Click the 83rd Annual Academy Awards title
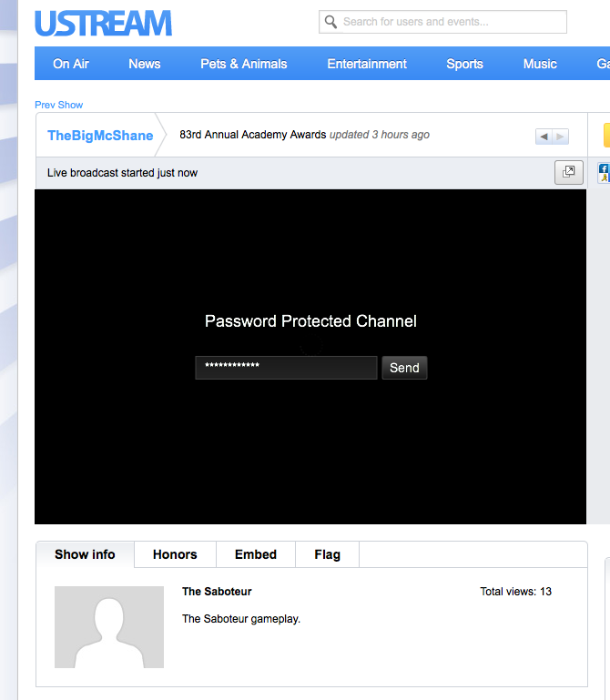610x700 pixels. coord(253,135)
